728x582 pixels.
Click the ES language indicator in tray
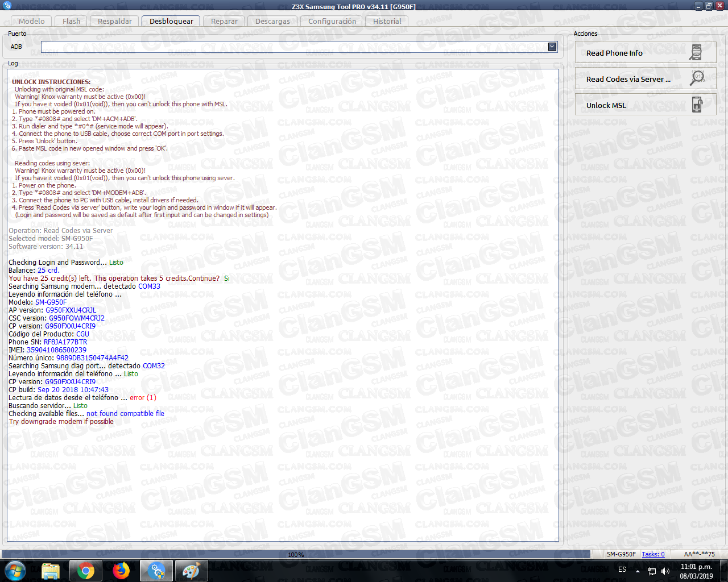622,569
